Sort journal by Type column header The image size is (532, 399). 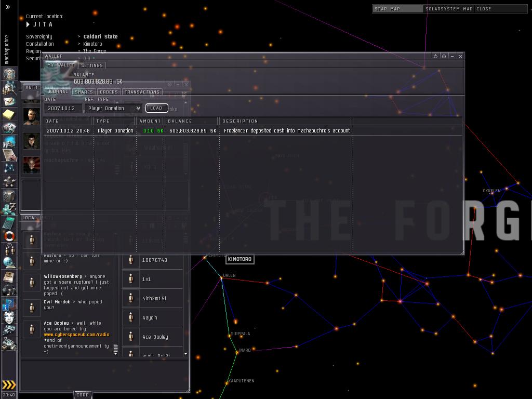[x=115, y=121]
